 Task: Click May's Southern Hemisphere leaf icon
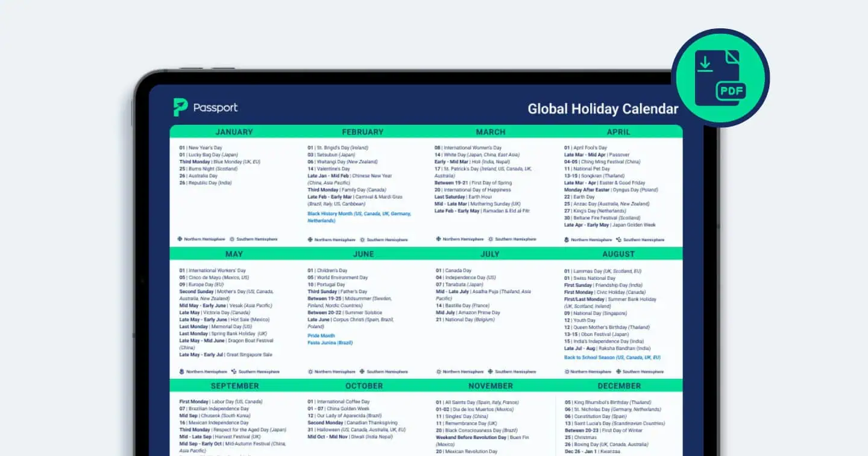tap(234, 372)
